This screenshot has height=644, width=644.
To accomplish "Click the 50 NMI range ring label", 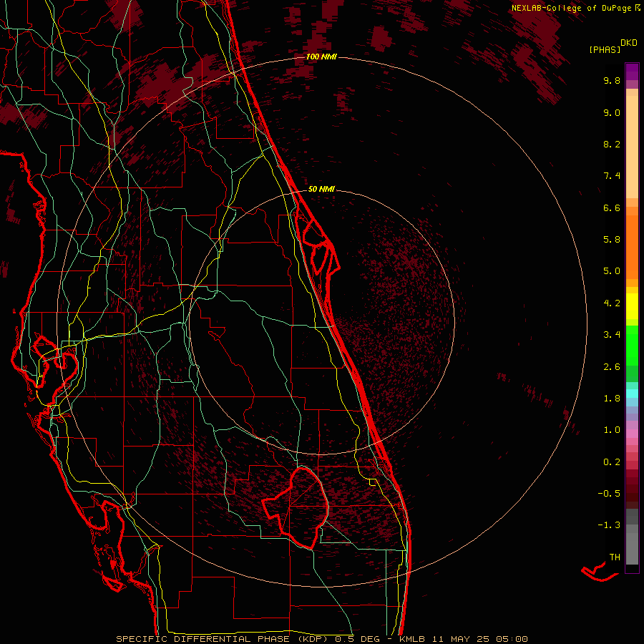I will click(x=321, y=189).
